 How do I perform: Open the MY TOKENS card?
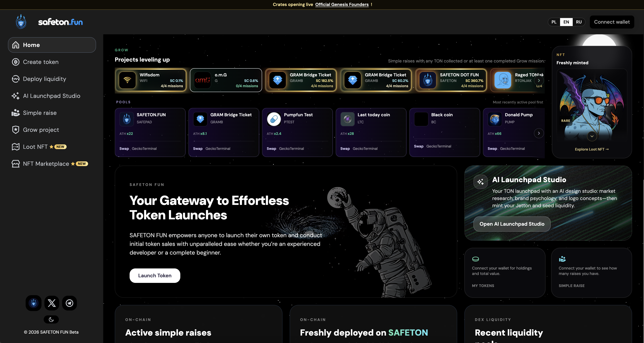[x=505, y=273]
